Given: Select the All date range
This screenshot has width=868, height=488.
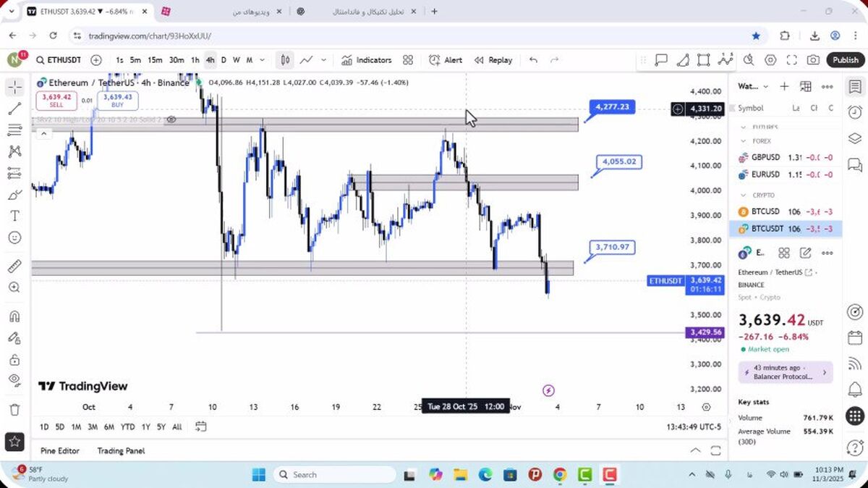Looking at the screenshot, I should pos(177,427).
